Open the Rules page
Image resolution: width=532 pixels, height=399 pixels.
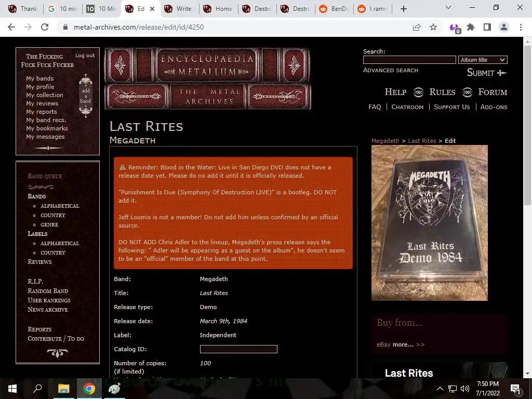click(442, 92)
